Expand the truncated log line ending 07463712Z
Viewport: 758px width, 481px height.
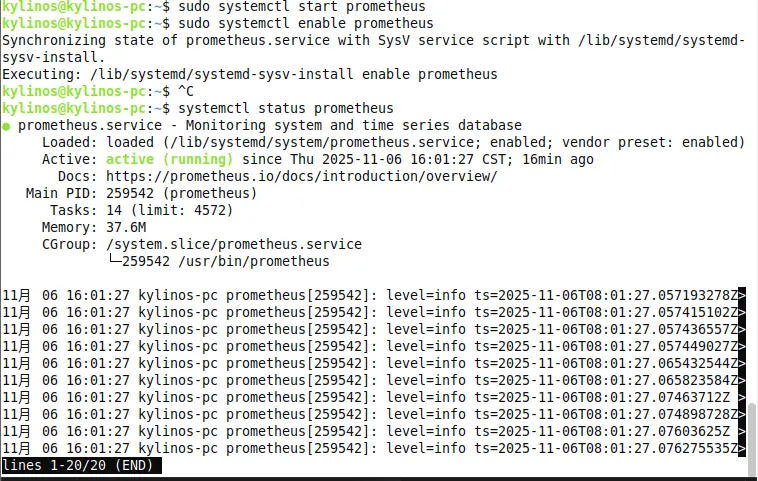pyautogui.click(x=742, y=398)
